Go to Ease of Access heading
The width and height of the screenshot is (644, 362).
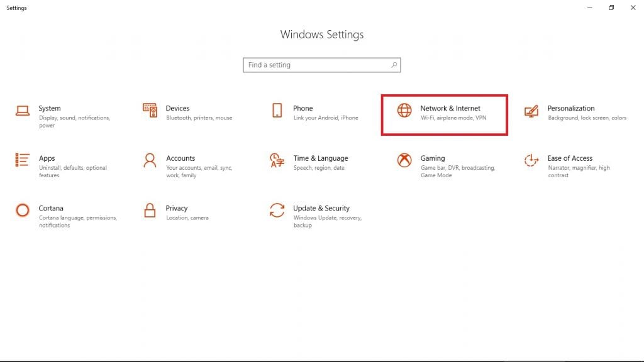coord(570,158)
